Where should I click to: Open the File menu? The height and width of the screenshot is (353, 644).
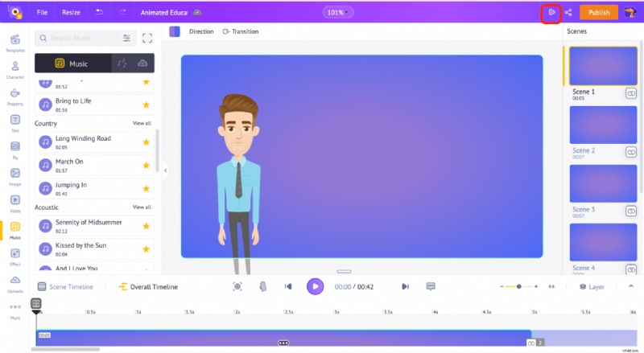42,12
